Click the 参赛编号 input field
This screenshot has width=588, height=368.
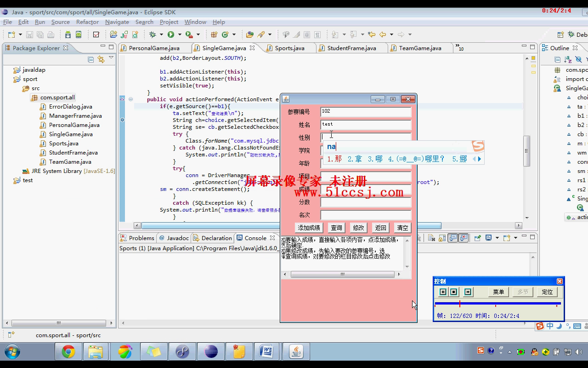point(366,111)
